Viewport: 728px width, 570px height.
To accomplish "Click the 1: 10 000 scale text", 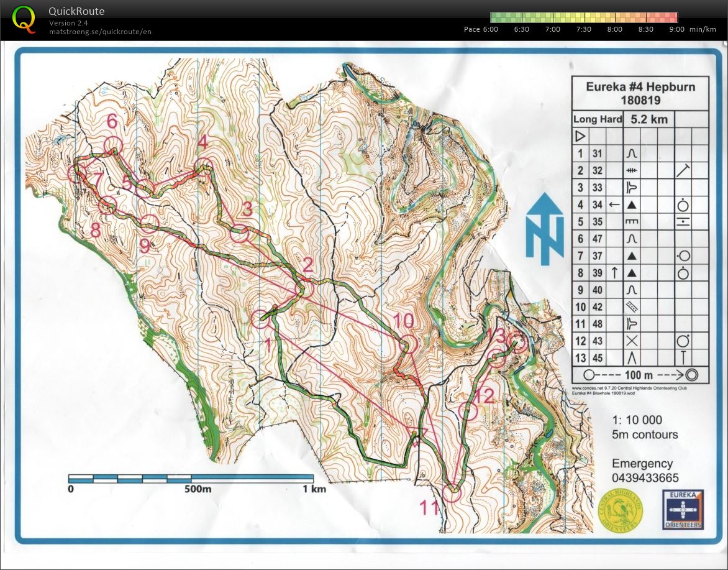I will coord(637,420).
